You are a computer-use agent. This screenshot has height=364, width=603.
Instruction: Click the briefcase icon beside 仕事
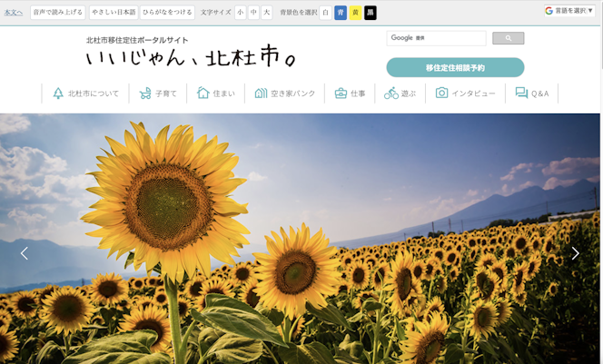(341, 93)
